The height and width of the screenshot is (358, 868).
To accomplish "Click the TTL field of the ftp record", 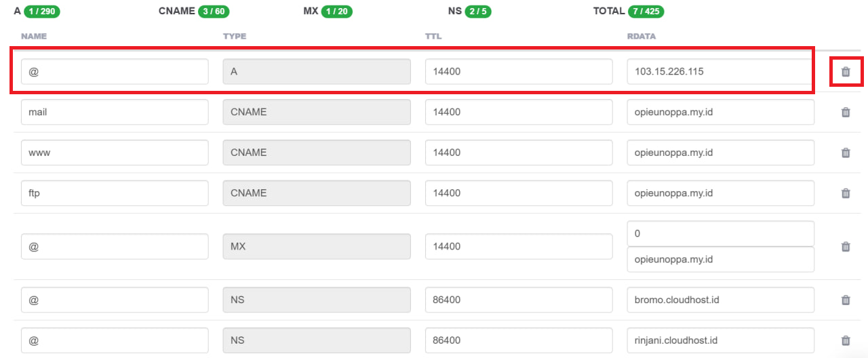I will click(519, 193).
